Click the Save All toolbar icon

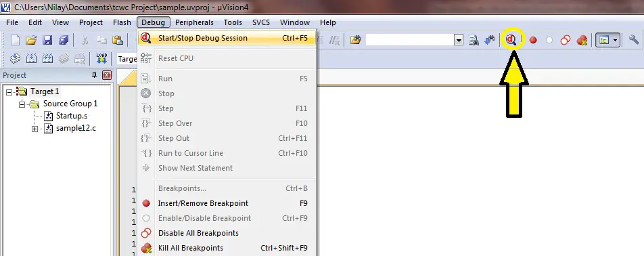pos(64,40)
